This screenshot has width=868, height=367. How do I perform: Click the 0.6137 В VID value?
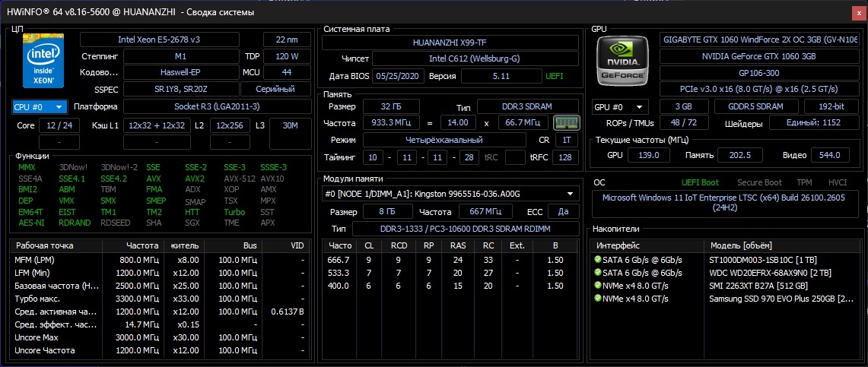[x=288, y=312]
